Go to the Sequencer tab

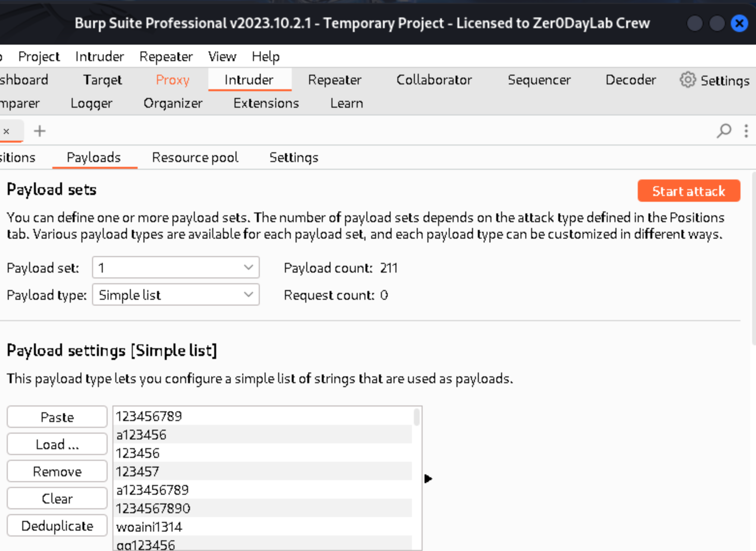click(539, 80)
